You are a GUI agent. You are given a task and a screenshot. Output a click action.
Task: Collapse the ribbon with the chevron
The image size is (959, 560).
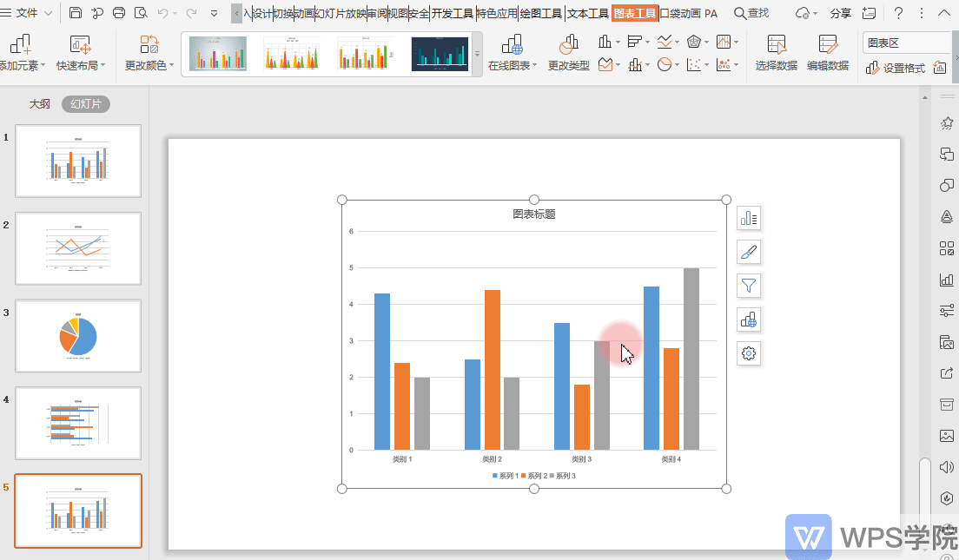pos(943,13)
